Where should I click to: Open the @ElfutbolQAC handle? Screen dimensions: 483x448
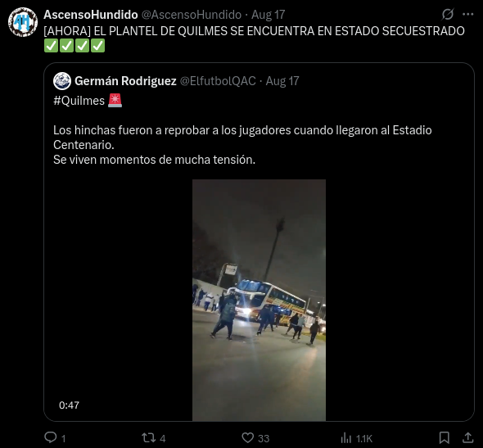pyautogui.click(x=218, y=81)
